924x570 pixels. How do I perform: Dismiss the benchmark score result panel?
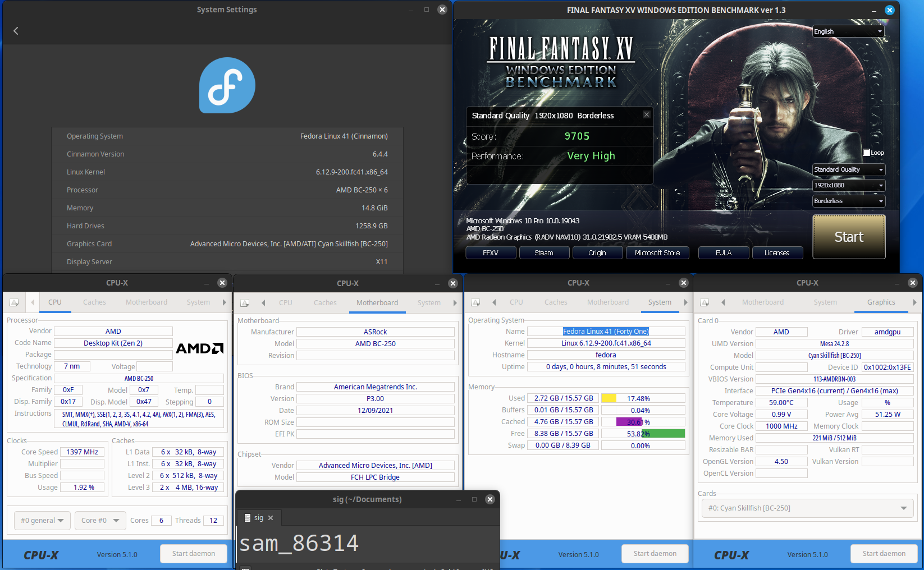[x=647, y=114]
